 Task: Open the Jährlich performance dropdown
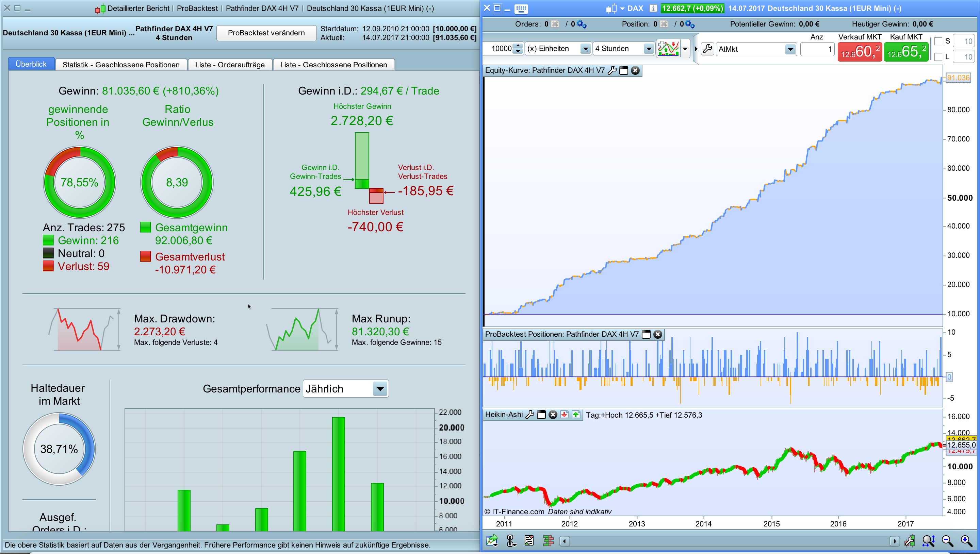point(379,389)
